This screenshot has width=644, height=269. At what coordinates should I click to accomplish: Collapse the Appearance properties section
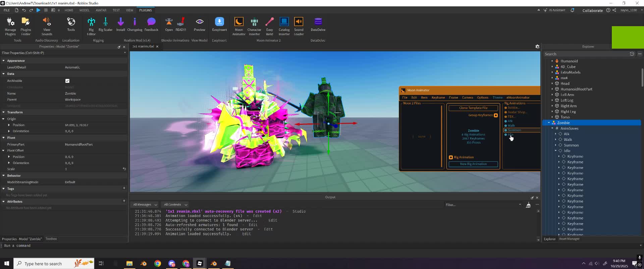pos(3,61)
